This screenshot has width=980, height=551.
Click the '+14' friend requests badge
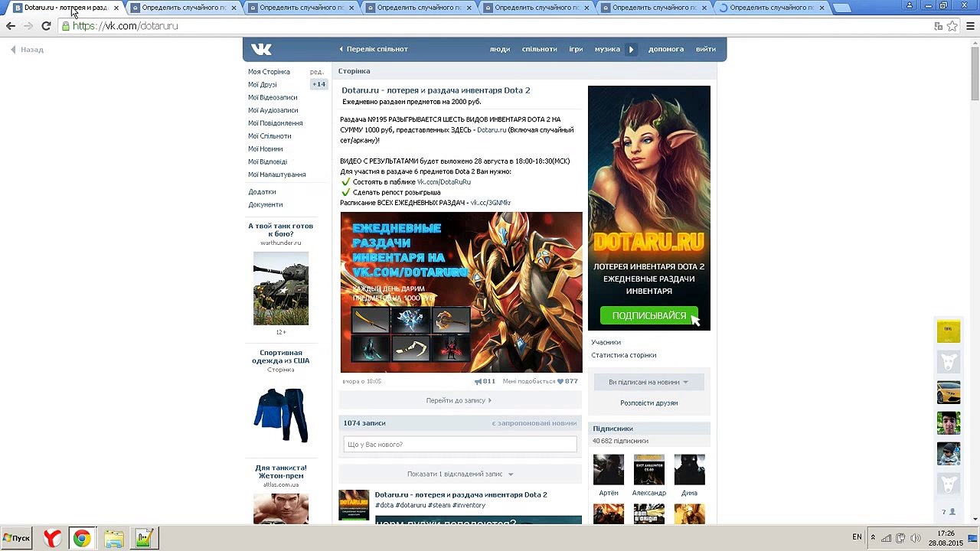pos(318,84)
